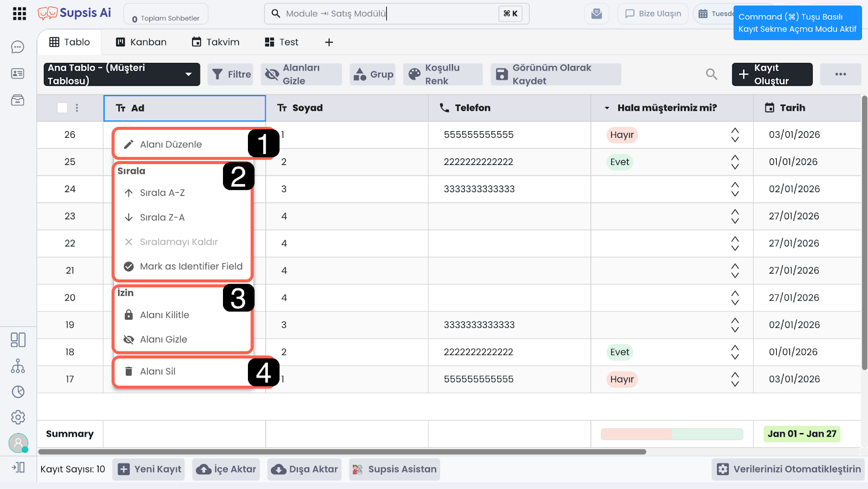Open status dropdown for row 26 Hayır
The image size is (868, 489).
pos(735,135)
